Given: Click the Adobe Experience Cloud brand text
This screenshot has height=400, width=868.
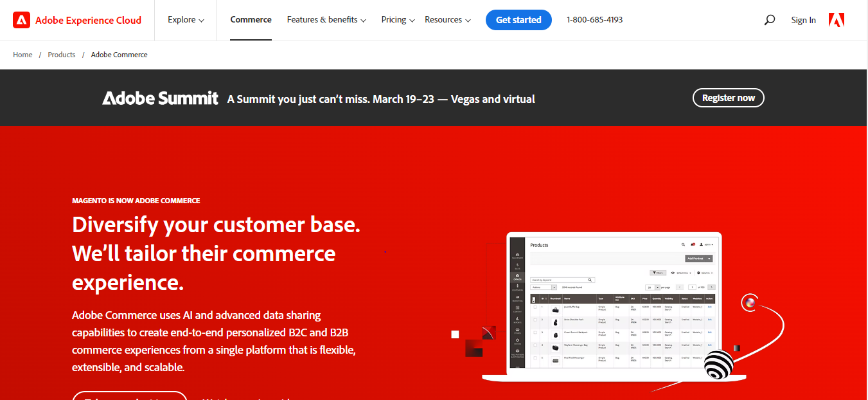Looking at the screenshot, I should [88, 20].
